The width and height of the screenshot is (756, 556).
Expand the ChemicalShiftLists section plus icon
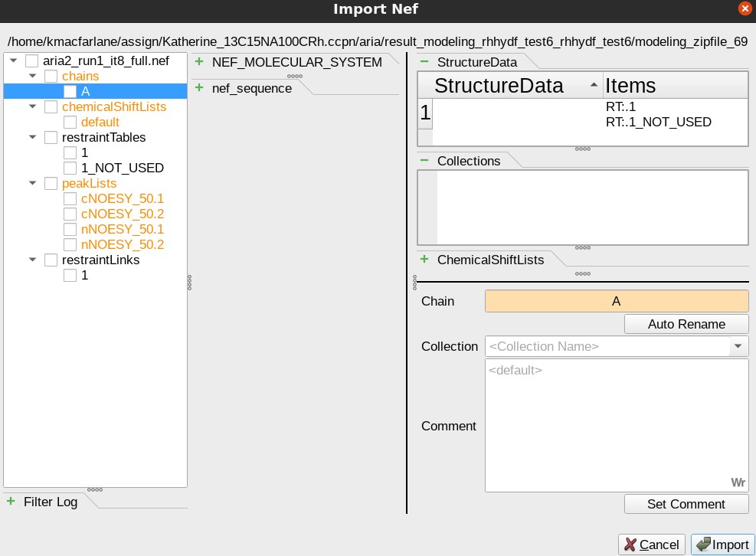pyautogui.click(x=424, y=259)
